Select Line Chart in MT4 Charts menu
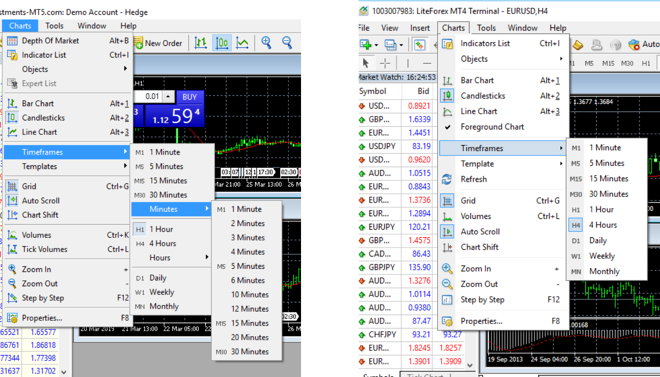This screenshot has height=377, width=660. point(503,112)
